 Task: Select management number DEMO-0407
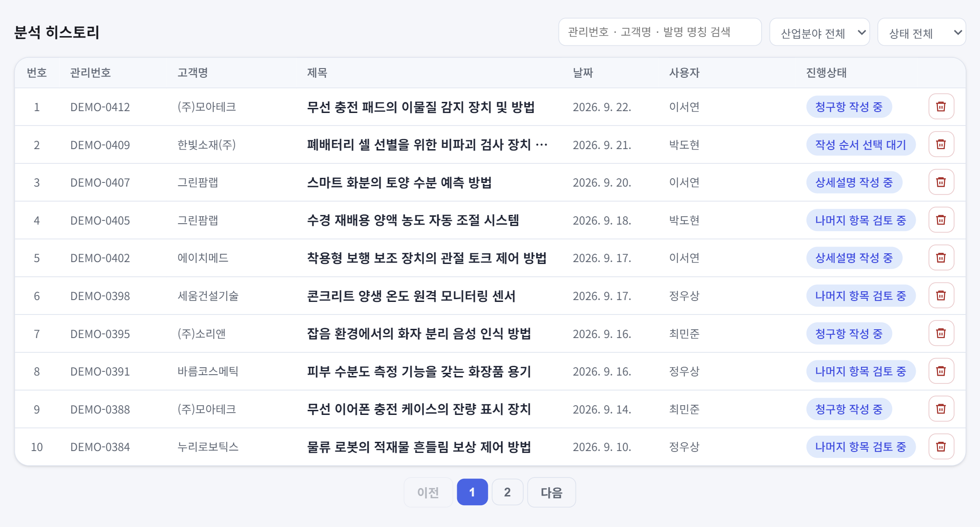100,182
